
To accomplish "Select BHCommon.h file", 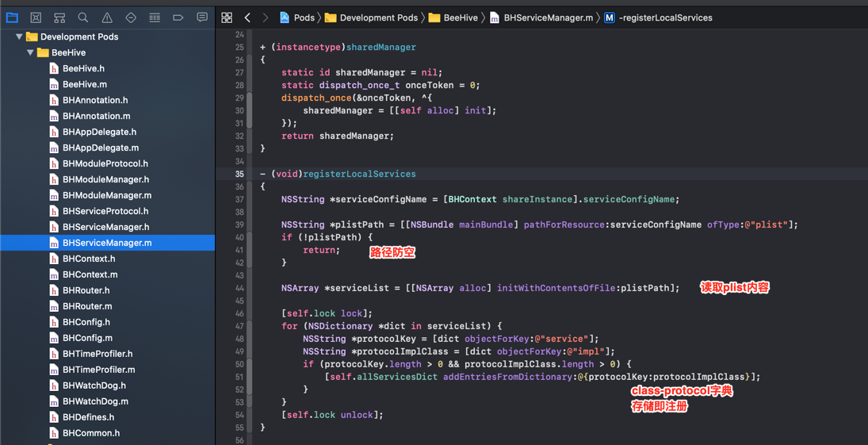I will (91, 433).
